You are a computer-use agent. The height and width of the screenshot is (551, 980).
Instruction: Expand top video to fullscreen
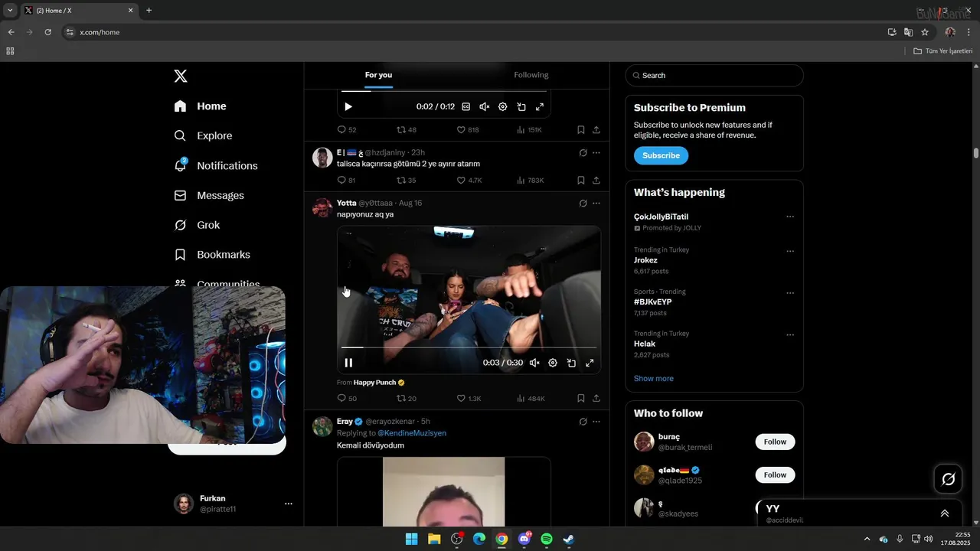click(x=540, y=107)
